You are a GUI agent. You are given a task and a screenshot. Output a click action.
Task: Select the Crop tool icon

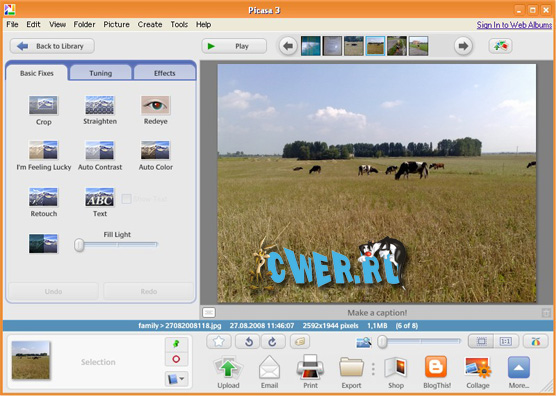[x=43, y=105]
